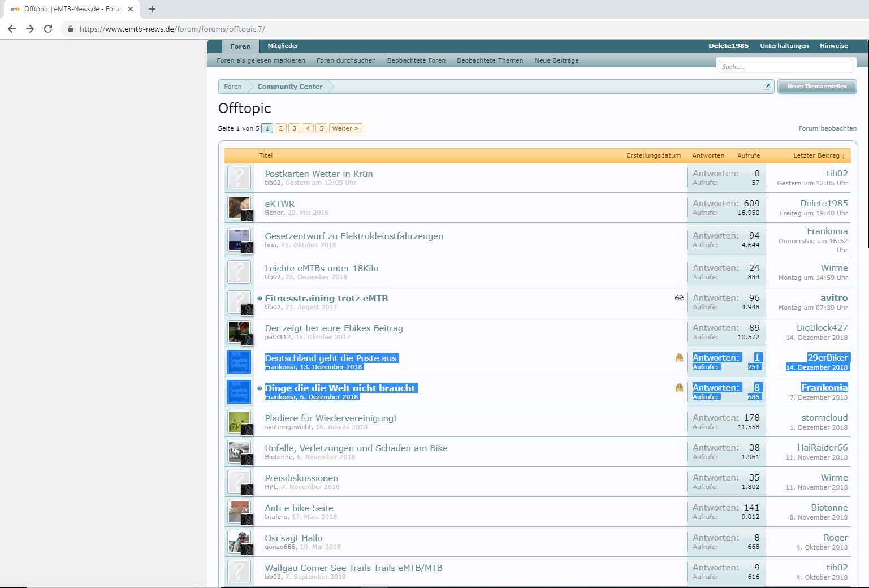Click the popup icon in the breadcrumb bar

(x=767, y=87)
